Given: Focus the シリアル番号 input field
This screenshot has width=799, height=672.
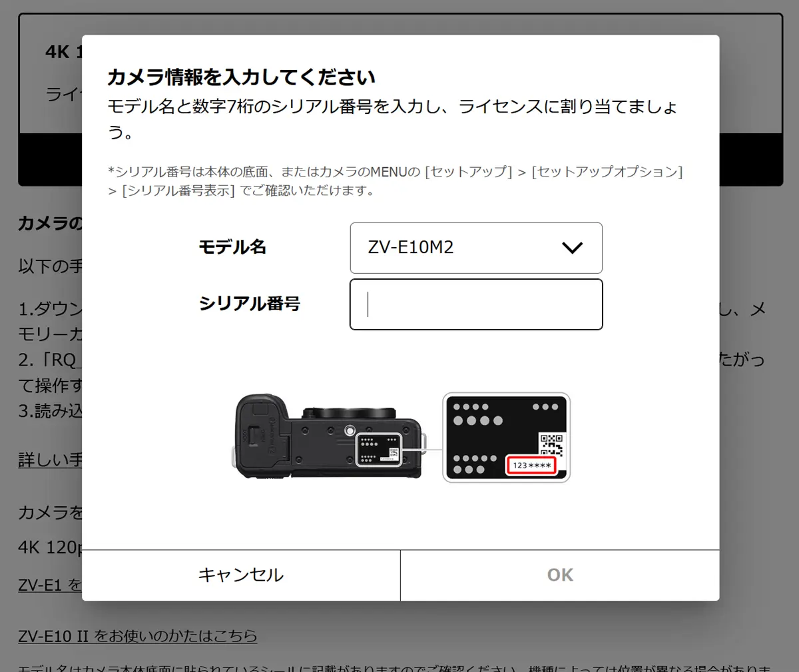Looking at the screenshot, I should [x=476, y=304].
